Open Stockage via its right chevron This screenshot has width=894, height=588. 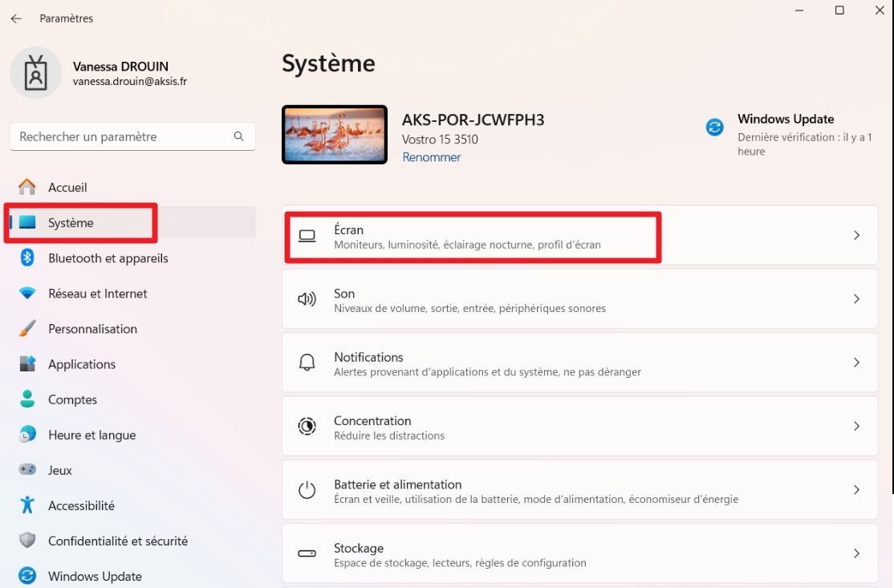(x=856, y=554)
